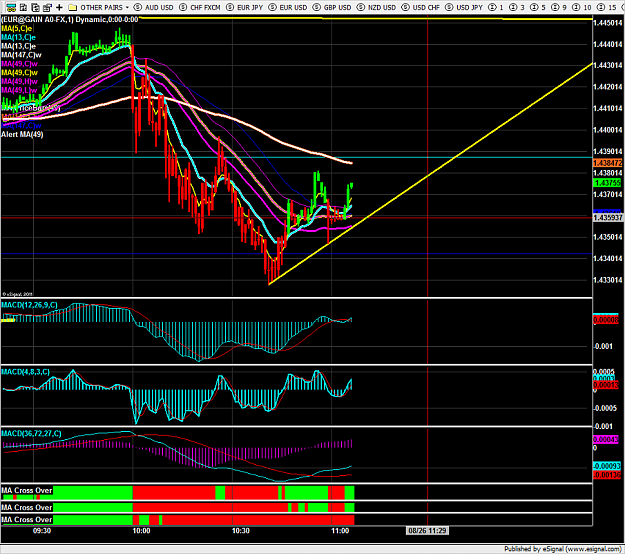Switch chart to USD CHF
Viewport: 625px width, 554px height.
(421, 7)
